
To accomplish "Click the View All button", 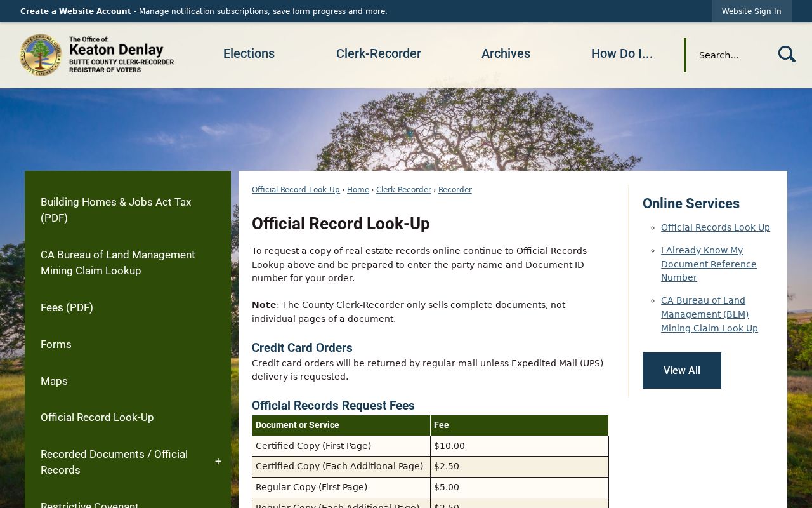I will click(x=682, y=370).
